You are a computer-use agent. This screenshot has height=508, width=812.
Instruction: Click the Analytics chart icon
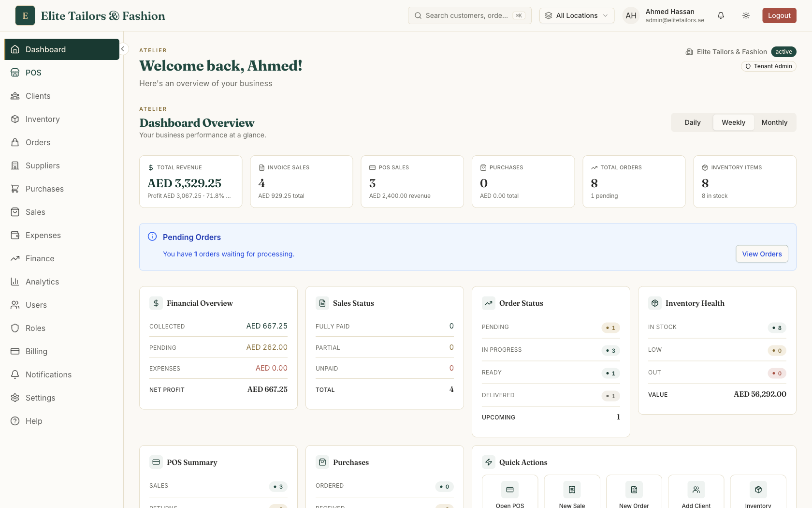pyautogui.click(x=15, y=282)
